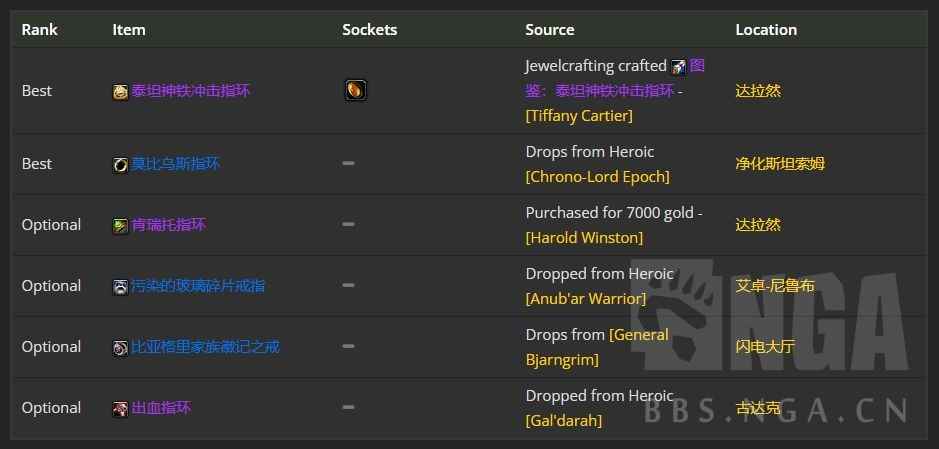Viewport: 939px width, 449px height.
Task: Click the Harold Winston vendor link
Action: click(584, 238)
